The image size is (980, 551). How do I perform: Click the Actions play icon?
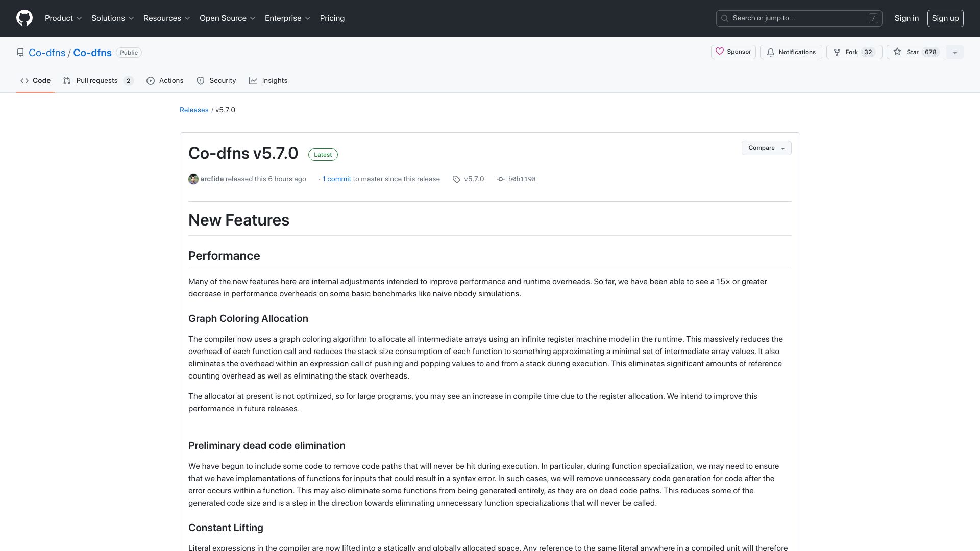point(151,81)
